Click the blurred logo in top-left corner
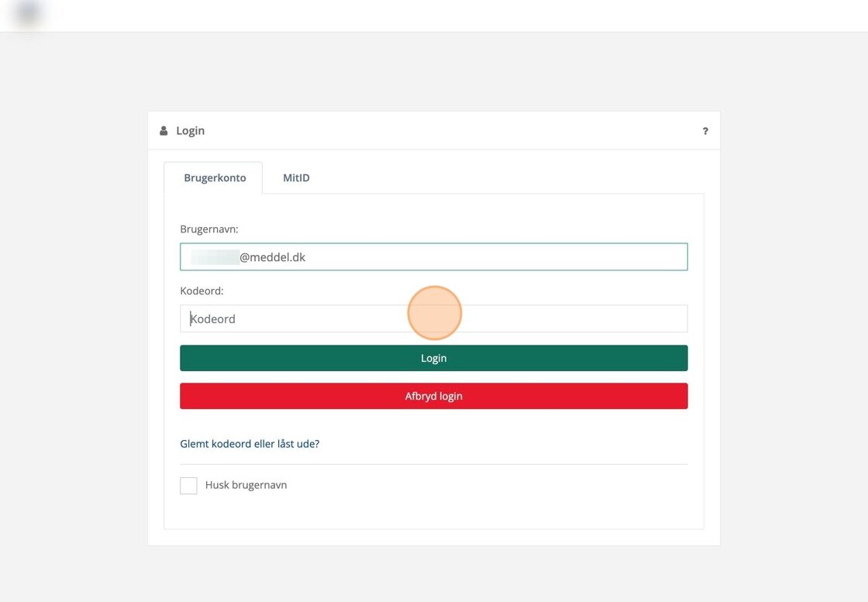The width and height of the screenshot is (868, 602). click(28, 13)
